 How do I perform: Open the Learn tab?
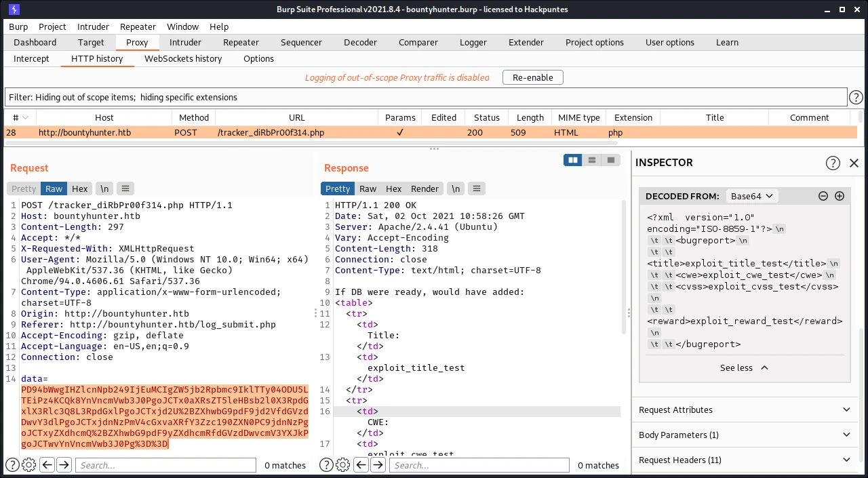click(727, 42)
